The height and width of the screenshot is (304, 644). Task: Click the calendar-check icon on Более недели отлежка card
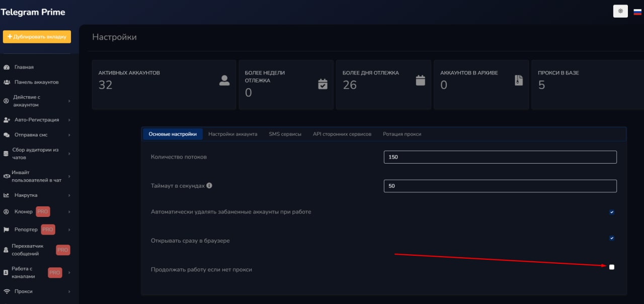click(323, 84)
